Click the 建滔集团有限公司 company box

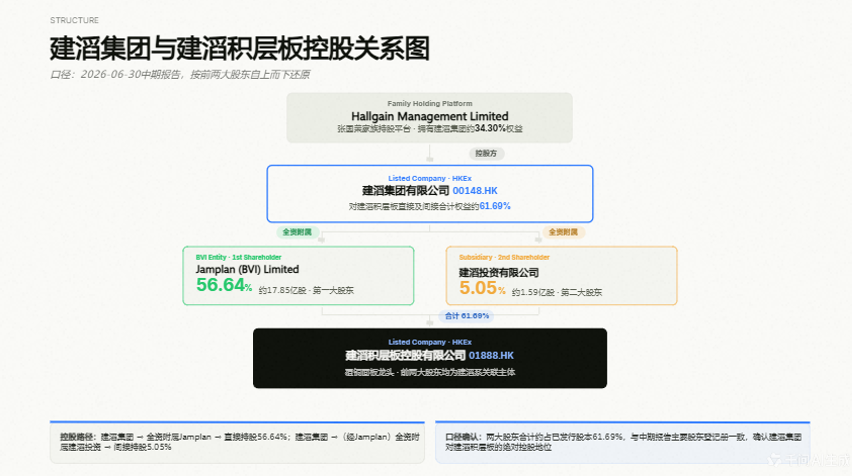[430, 194]
